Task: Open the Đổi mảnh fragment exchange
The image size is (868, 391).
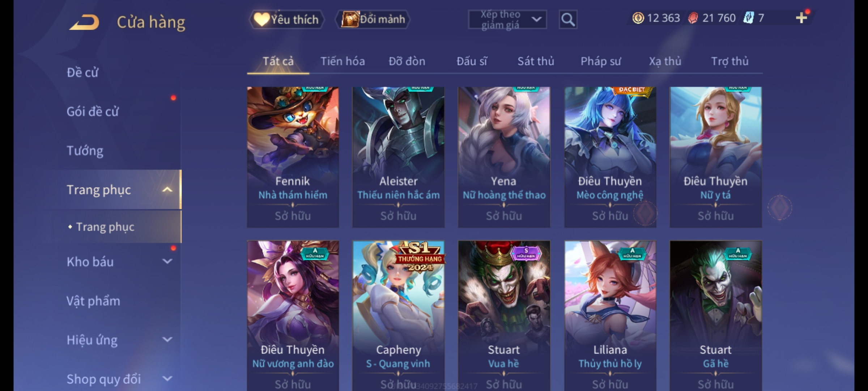Action: [x=373, y=20]
